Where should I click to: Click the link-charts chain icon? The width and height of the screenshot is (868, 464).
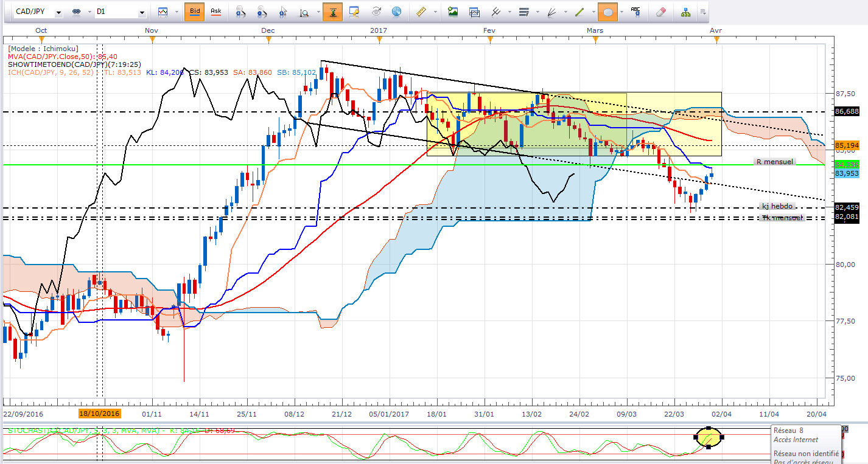(x=76, y=12)
